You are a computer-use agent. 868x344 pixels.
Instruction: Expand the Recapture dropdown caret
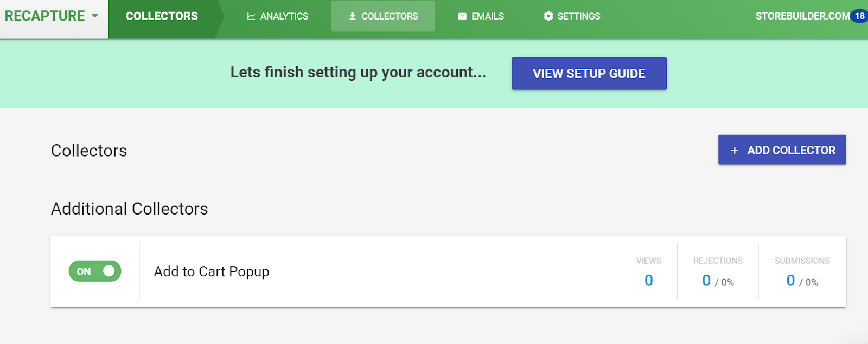95,16
